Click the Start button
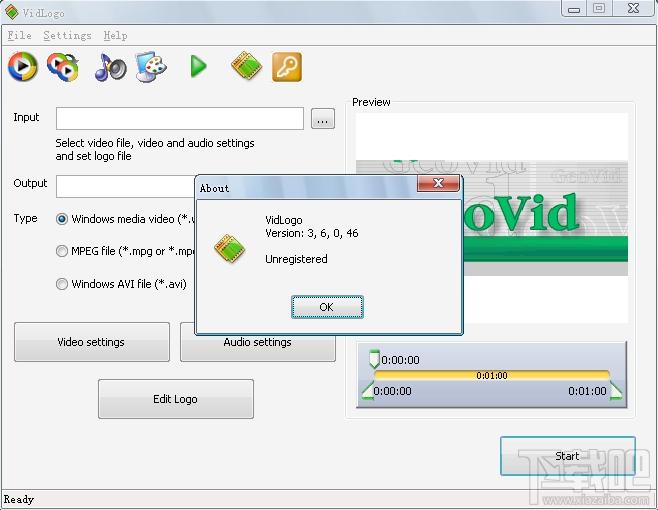The image size is (658, 510). coord(568,456)
